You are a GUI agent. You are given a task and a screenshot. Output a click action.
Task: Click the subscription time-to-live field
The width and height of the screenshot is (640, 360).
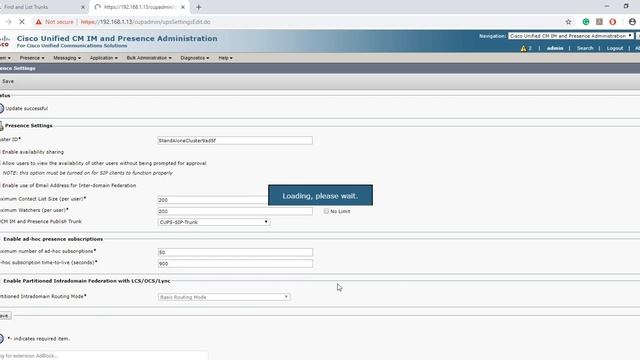pos(235,264)
